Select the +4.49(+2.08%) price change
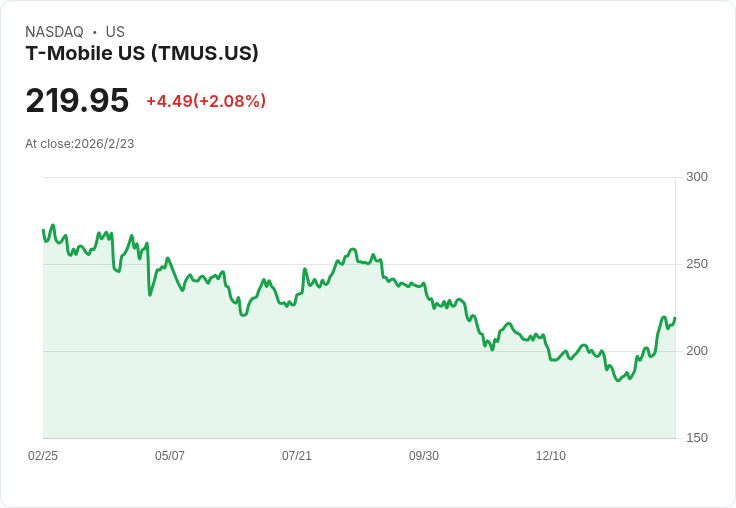This screenshot has height=508, width=736. (x=206, y=101)
